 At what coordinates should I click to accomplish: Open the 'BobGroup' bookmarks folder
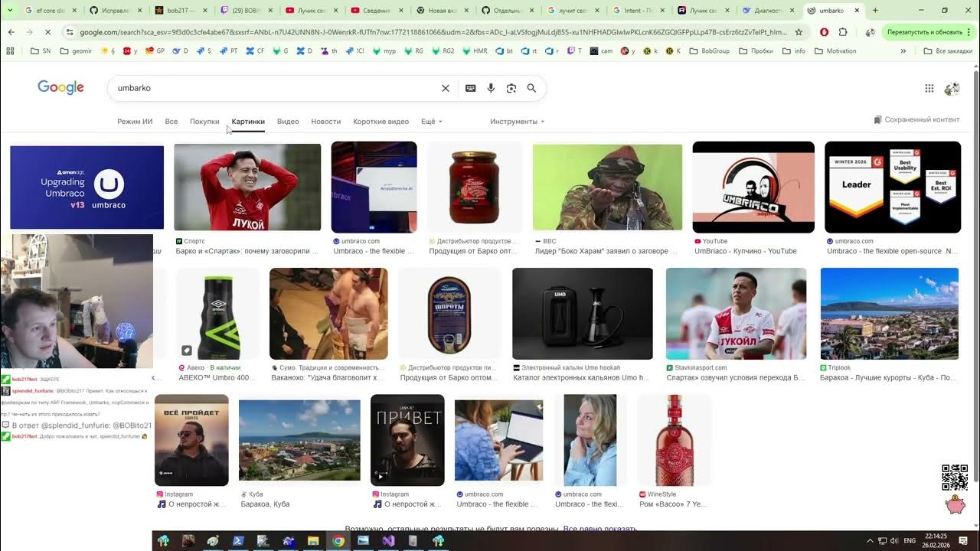click(709, 51)
